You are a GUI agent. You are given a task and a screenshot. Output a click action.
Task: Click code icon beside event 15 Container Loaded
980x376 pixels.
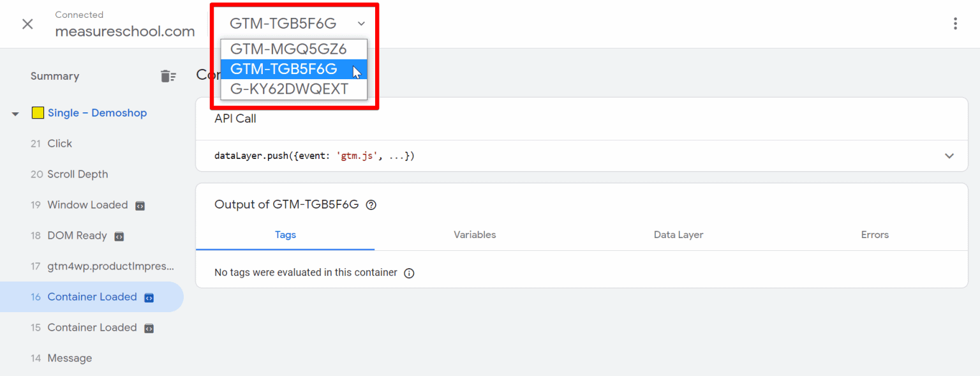(x=149, y=328)
